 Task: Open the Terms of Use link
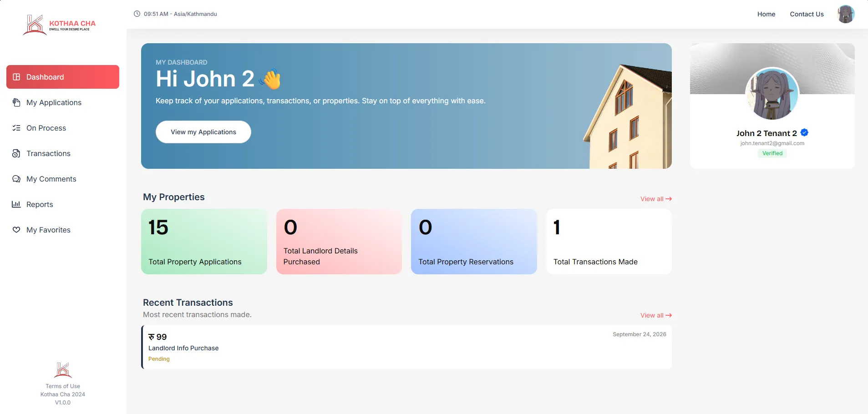(x=63, y=386)
